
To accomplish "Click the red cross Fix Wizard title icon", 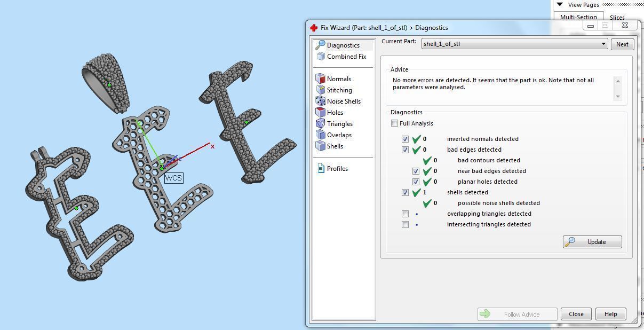I will [x=314, y=28].
